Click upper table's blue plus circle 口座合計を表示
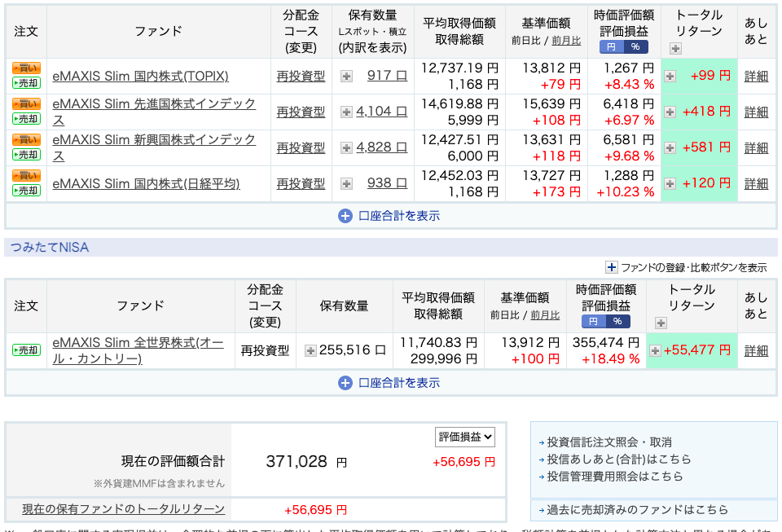Viewport: 782px width, 532px height. point(345,216)
